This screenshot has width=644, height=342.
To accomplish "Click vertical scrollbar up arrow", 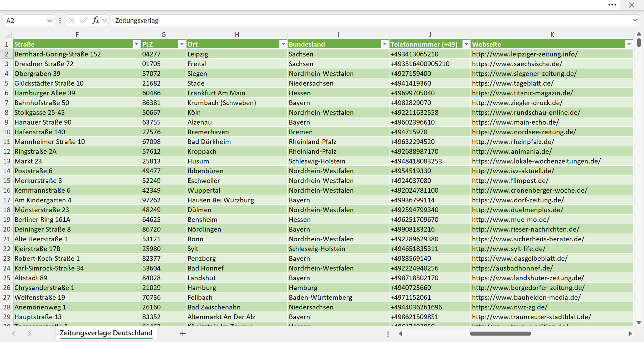I will 639,34.
